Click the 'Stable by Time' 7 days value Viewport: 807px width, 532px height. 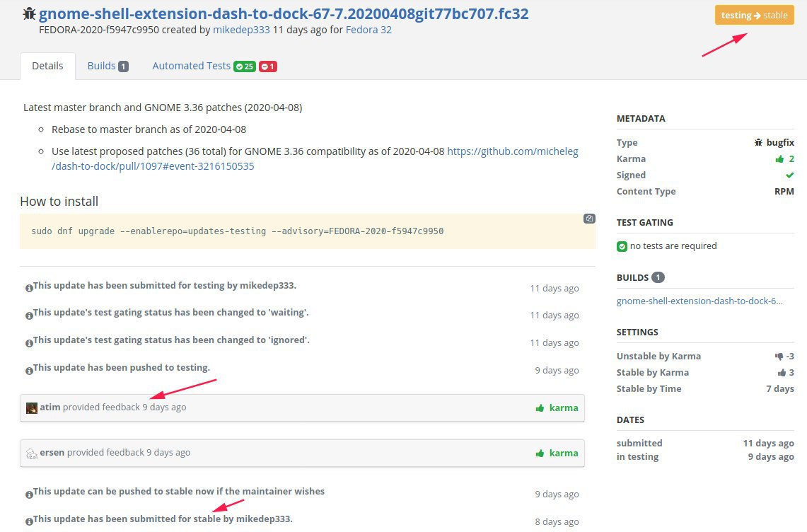point(779,389)
